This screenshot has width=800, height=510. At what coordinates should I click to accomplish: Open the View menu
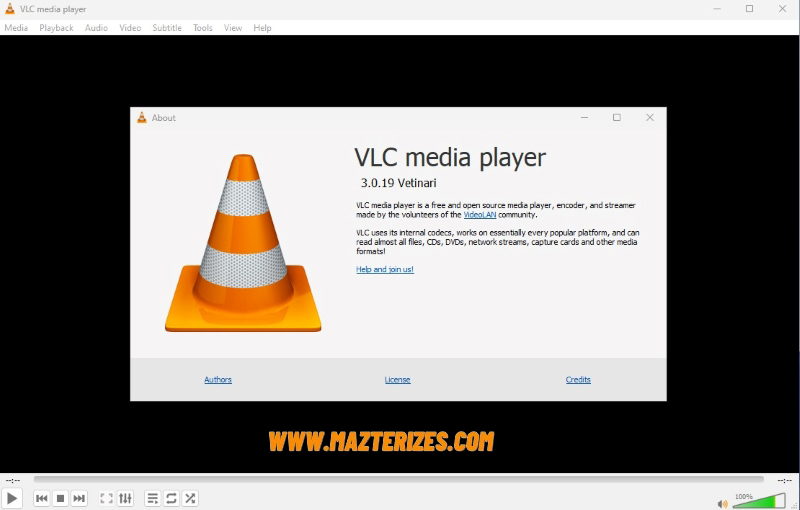(233, 28)
